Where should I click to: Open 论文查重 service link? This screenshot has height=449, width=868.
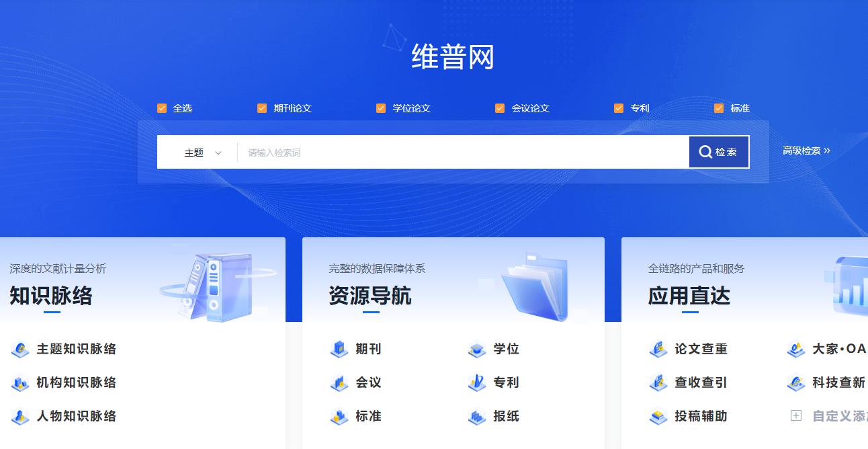[701, 349]
